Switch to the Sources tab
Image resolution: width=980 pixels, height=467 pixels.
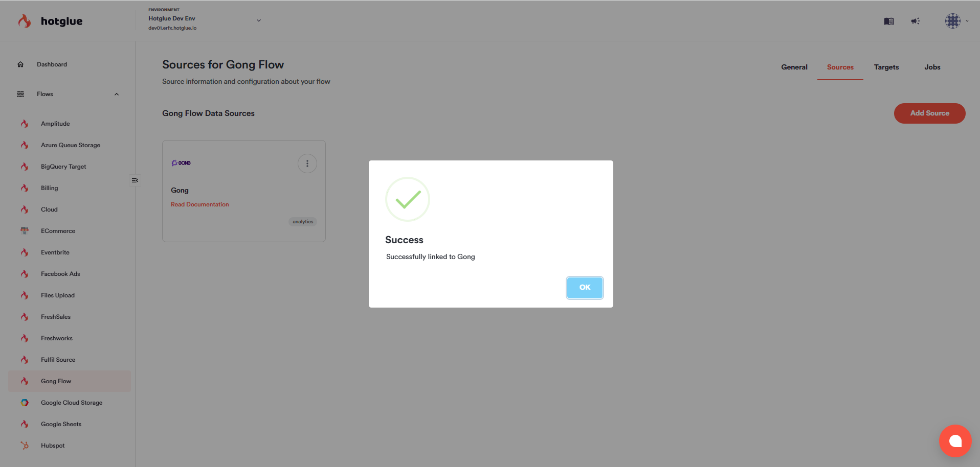tap(840, 67)
